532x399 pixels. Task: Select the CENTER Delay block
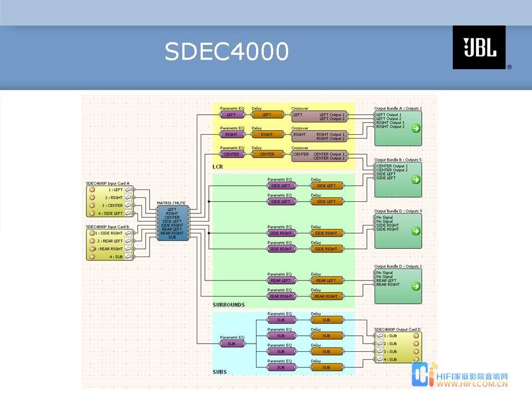click(x=267, y=154)
